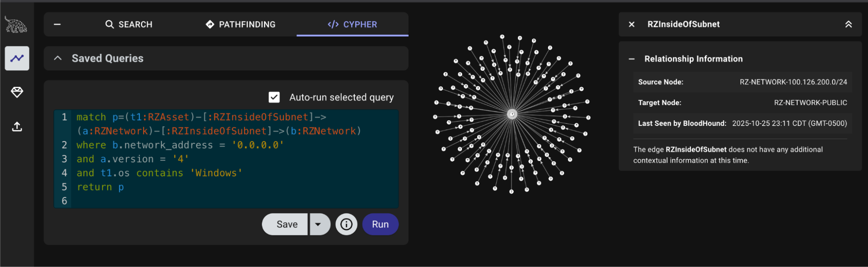Click the info icon next to Save
Screen dimensions: 868x267
[346, 224]
